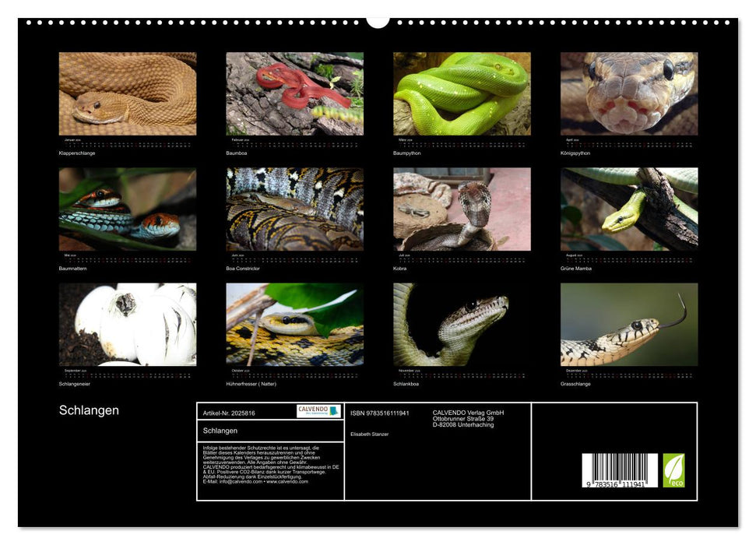Click the author name Elisabeth Stanzer
This screenshot has height=545, width=756.
369,434
